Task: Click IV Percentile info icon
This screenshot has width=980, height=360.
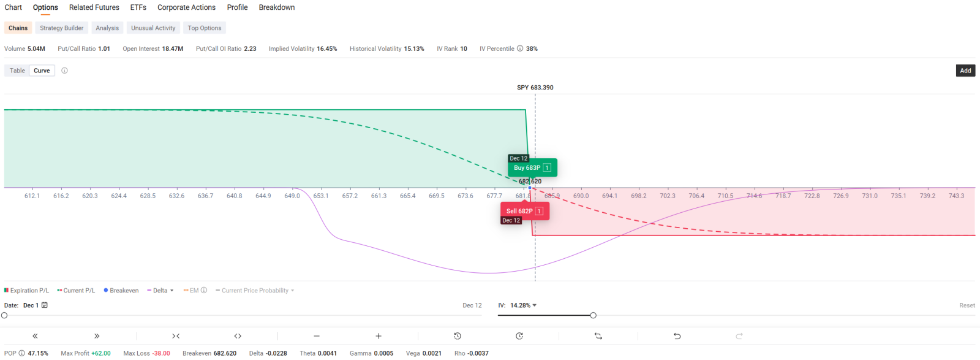Action: (x=520, y=48)
